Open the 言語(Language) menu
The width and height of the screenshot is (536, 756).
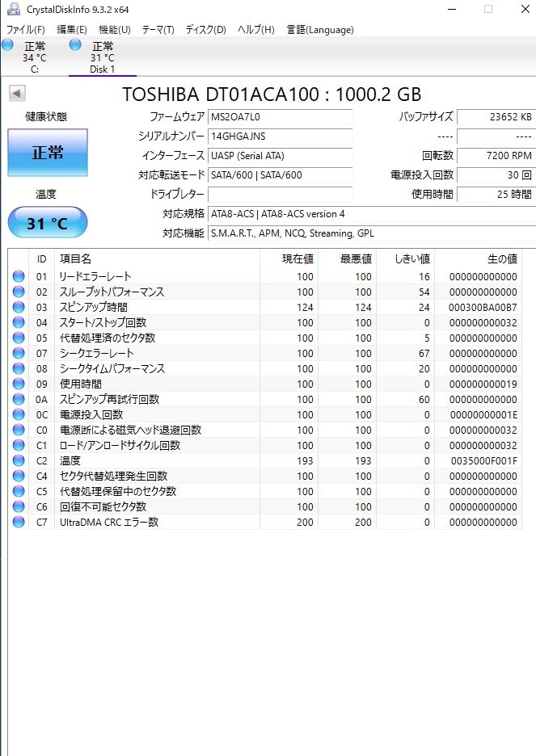pos(320,30)
